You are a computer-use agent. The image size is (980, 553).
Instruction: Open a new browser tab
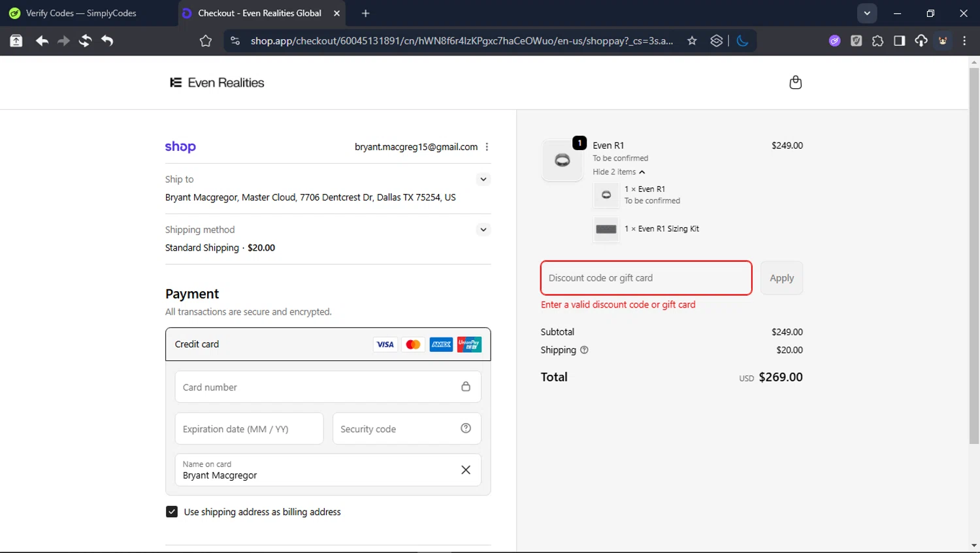(x=365, y=13)
